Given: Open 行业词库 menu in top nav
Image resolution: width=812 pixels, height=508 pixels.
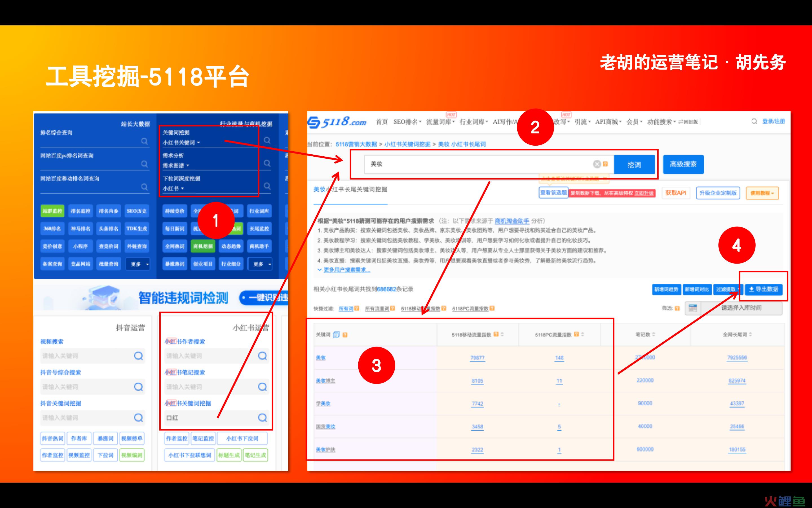Looking at the screenshot, I should point(474,122).
